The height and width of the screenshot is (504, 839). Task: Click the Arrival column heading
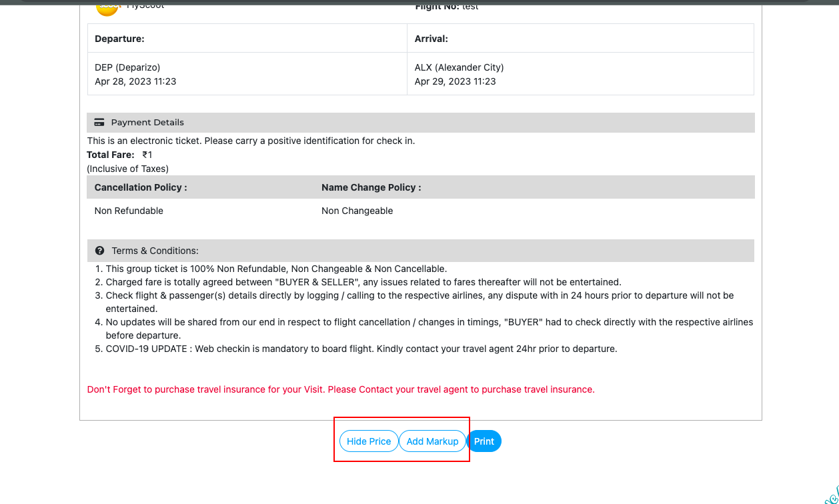[431, 39]
